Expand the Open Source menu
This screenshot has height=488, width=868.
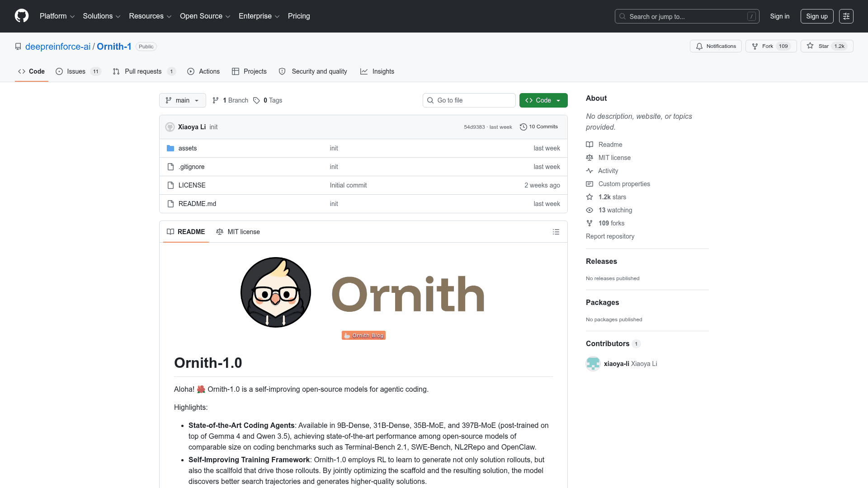pos(205,16)
